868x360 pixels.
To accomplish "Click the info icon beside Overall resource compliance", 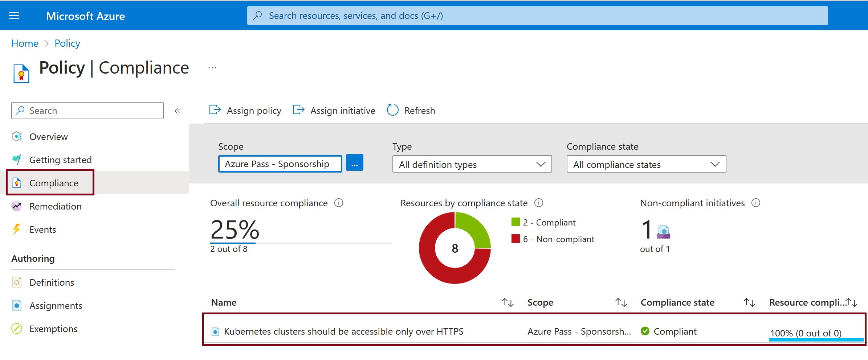I will [339, 203].
